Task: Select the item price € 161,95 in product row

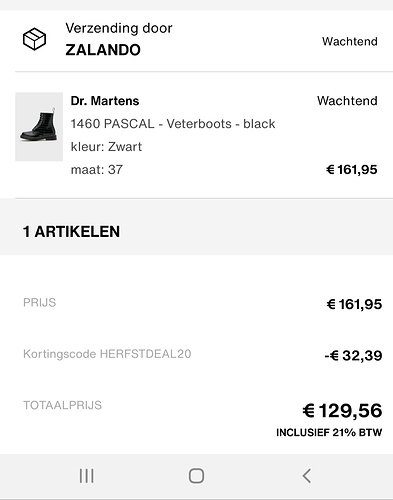Action: coord(351,170)
